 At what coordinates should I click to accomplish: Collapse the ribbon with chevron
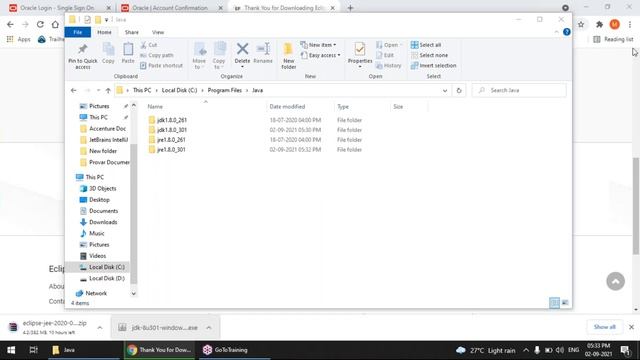coord(556,32)
